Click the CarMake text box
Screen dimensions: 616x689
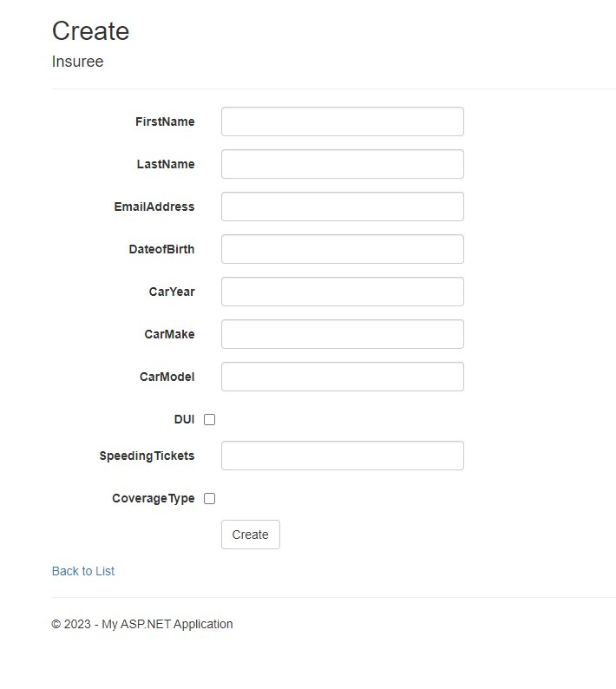point(343,334)
